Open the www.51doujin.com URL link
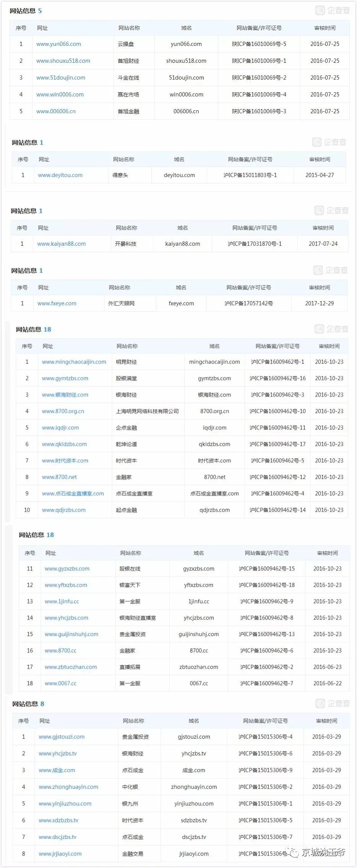The height and width of the screenshot is (868, 357). [61, 78]
